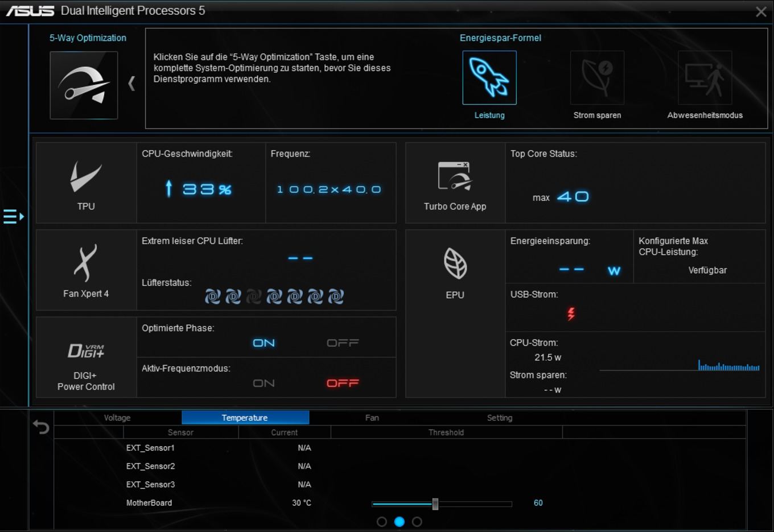Click the Energieeinsparung watt readout

click(x=590, y=270)
